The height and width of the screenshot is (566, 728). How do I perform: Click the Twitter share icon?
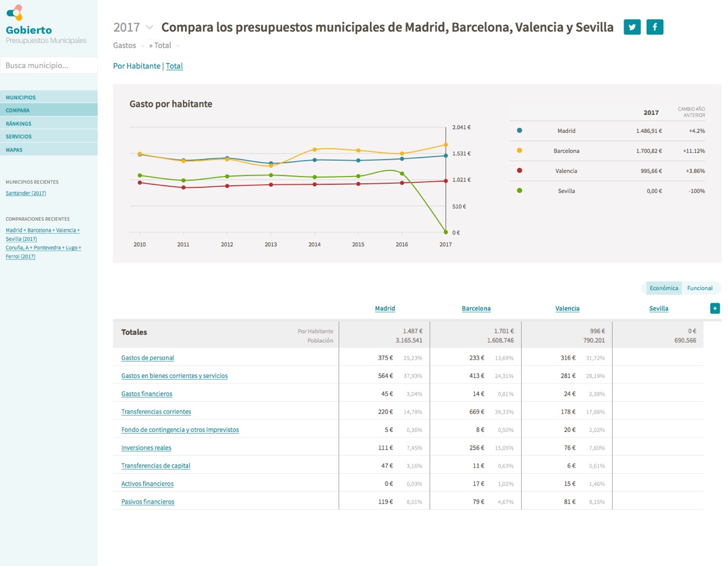[632, 27]
